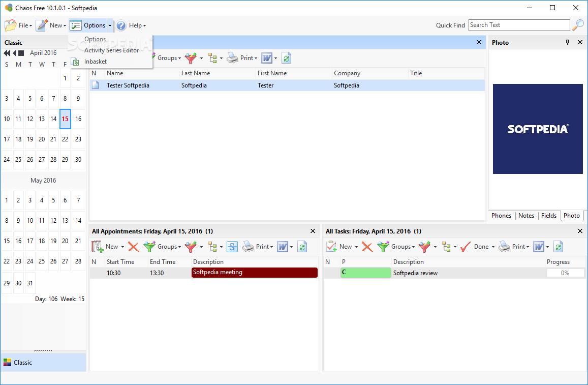Select Activity Series Editor menu entry
The height and width of the screenshot is (385, 588).
click(x=111, y=50)
